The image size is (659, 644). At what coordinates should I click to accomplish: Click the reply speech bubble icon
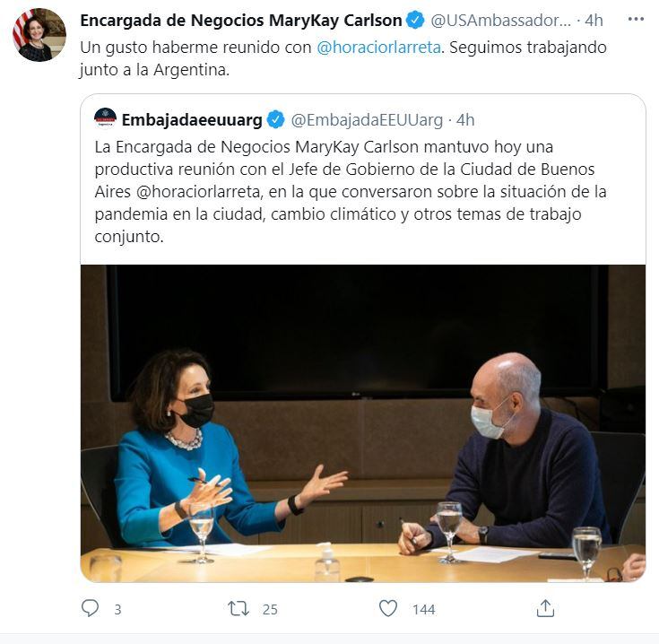(90, 608)
